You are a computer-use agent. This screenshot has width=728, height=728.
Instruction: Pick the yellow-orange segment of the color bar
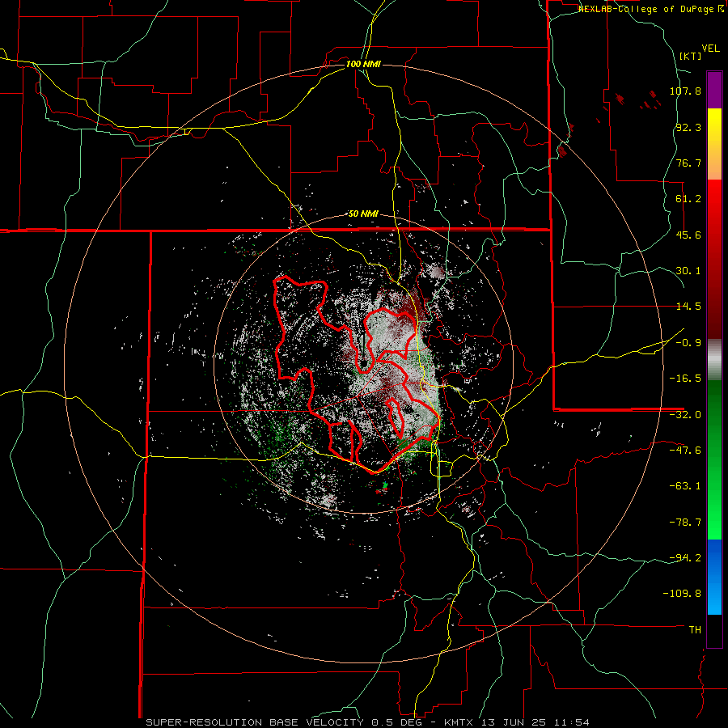pyautogui.click(x=714, y=144)
